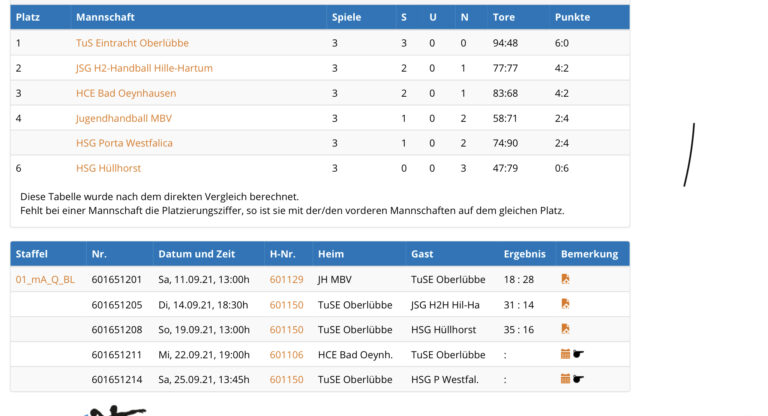Open venue 601150 link in 14.09.21 row
The image size is (768, 416).
coord(286,304)
